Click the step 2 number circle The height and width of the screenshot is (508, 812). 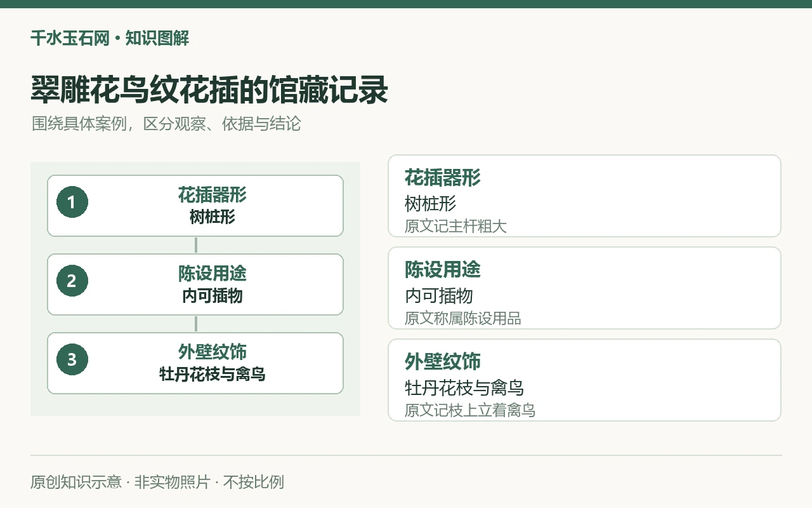pos(72,281)
